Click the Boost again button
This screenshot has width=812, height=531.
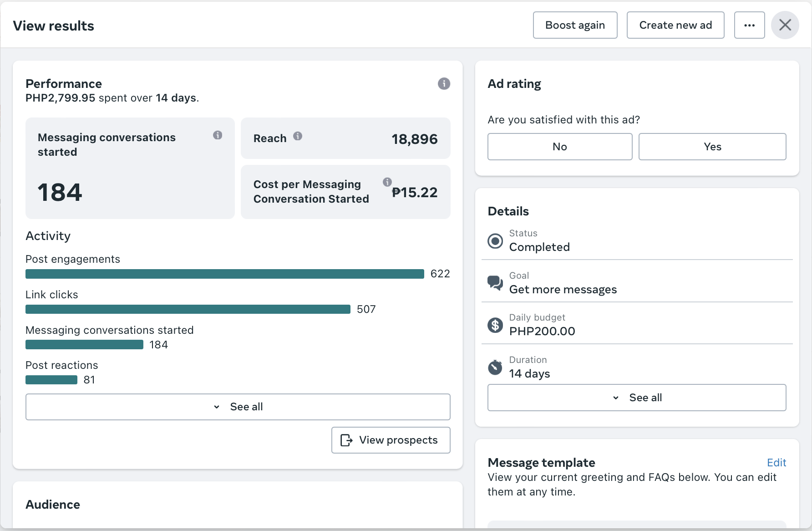pyautogui.click(x=575, y=26)
